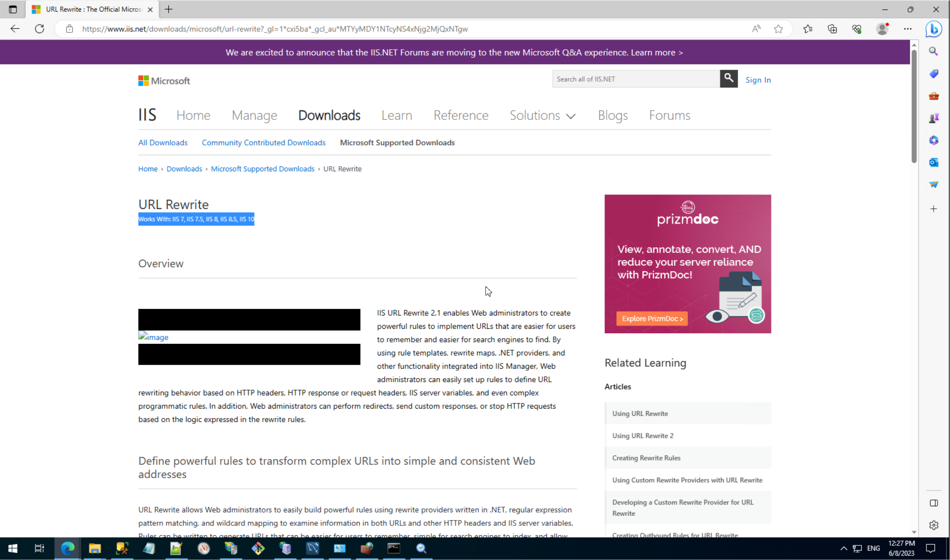
Task: Open the Favorites list icon in toolbar
Action: (x=807, y=29)
